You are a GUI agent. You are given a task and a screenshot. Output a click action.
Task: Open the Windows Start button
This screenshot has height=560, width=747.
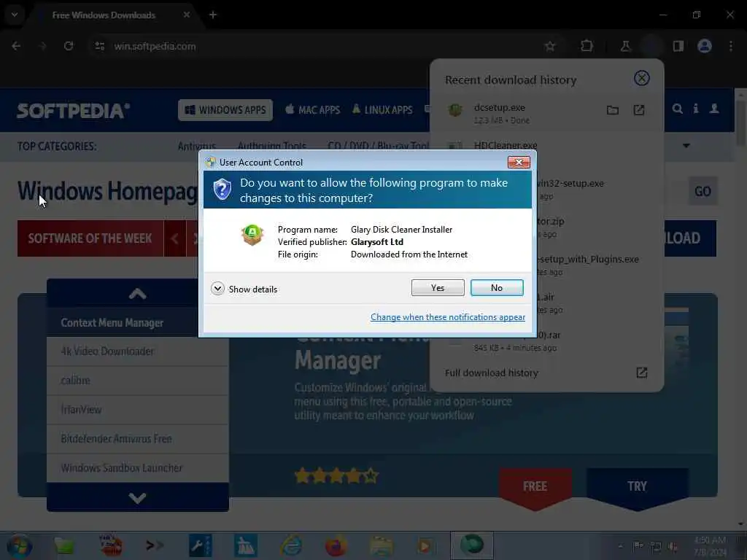coord(19,547)
